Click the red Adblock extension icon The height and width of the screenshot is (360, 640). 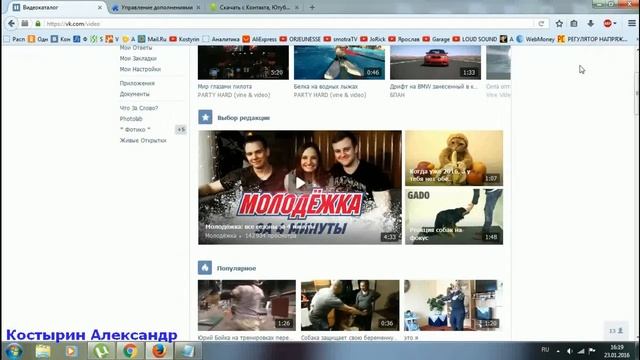[608, 24]
